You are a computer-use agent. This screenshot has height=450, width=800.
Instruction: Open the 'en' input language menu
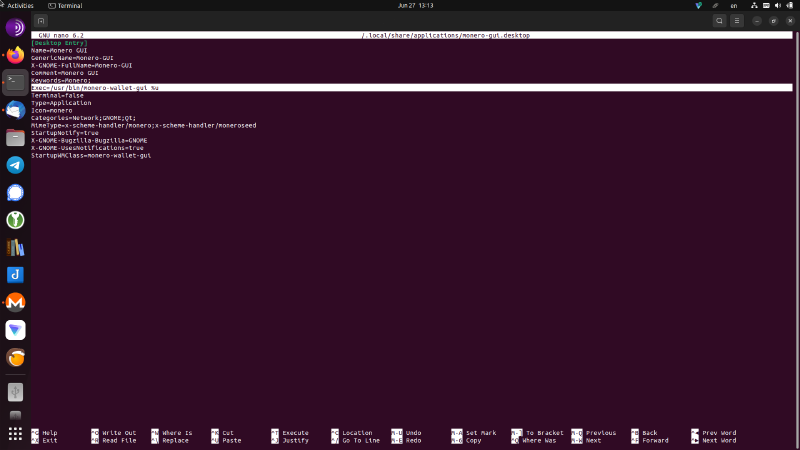(x=734, y=6)
